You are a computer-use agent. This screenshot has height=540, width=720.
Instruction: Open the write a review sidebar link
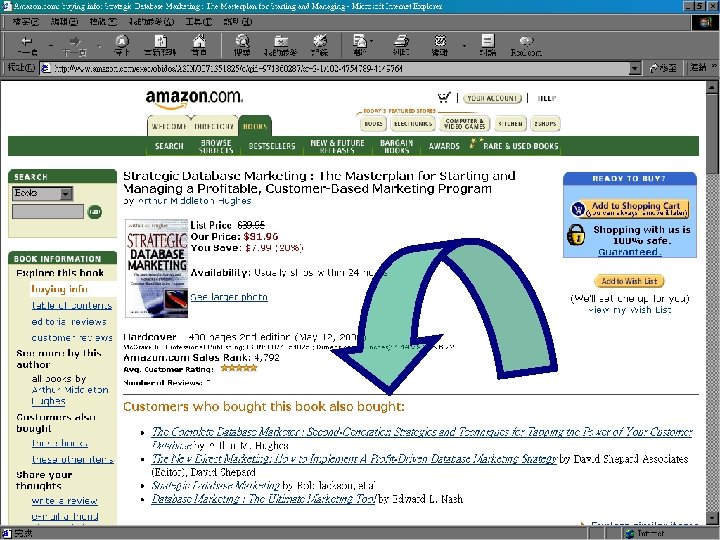[x=64, y=501]
